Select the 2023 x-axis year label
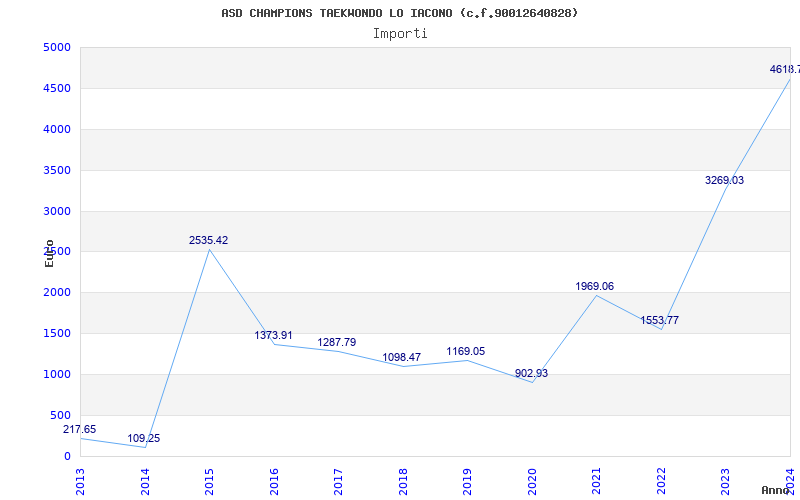The image size is (800, 500). click(726, 482)
